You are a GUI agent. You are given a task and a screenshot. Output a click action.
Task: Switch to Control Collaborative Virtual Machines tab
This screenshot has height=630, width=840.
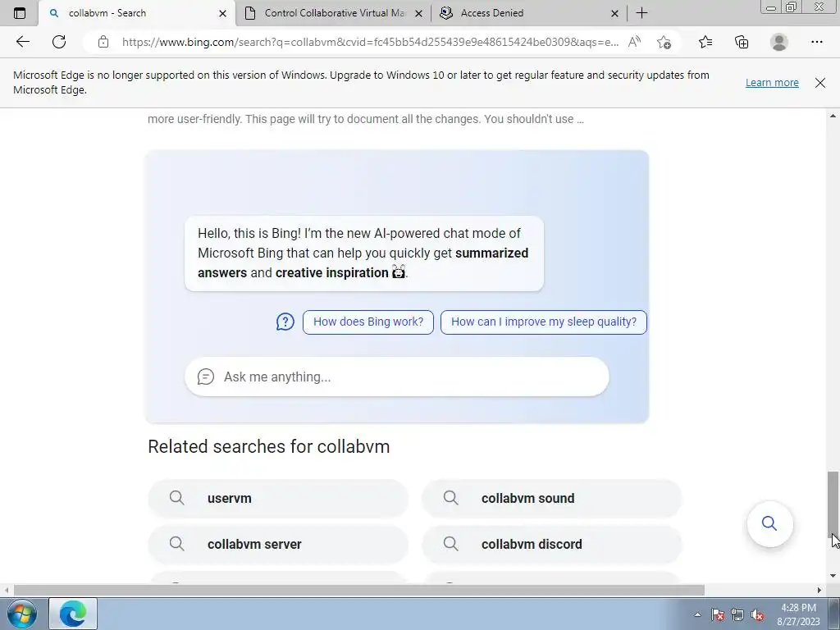point(333,13)
